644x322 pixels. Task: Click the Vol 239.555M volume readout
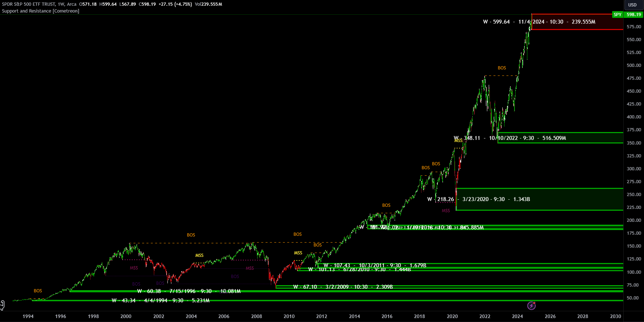209,4
